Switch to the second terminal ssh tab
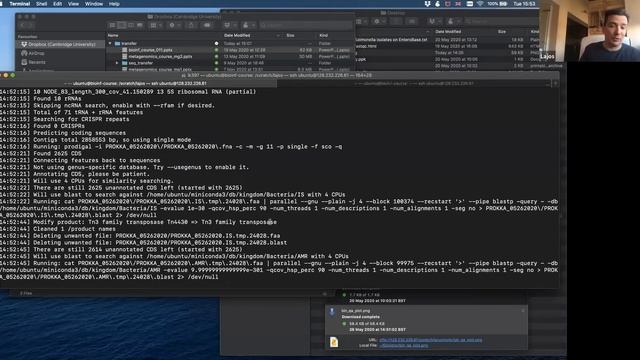This screenshot has width=640, height=360. (413, 83)
